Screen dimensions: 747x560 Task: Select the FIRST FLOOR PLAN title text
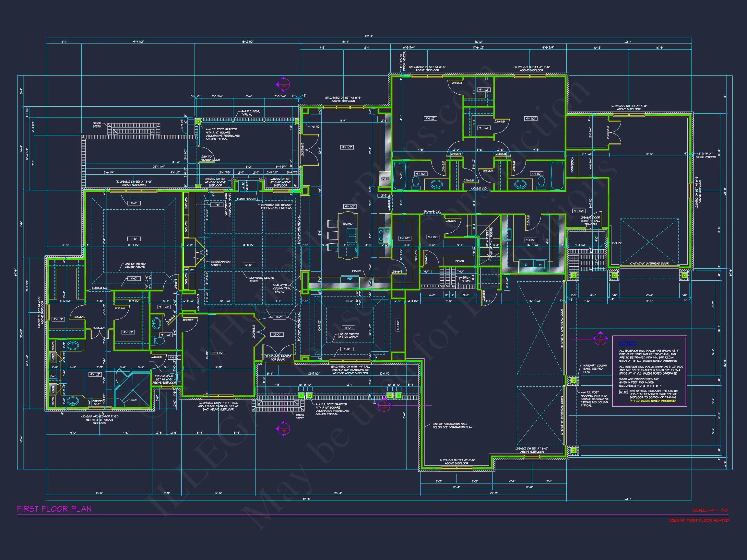coord(54,509)
